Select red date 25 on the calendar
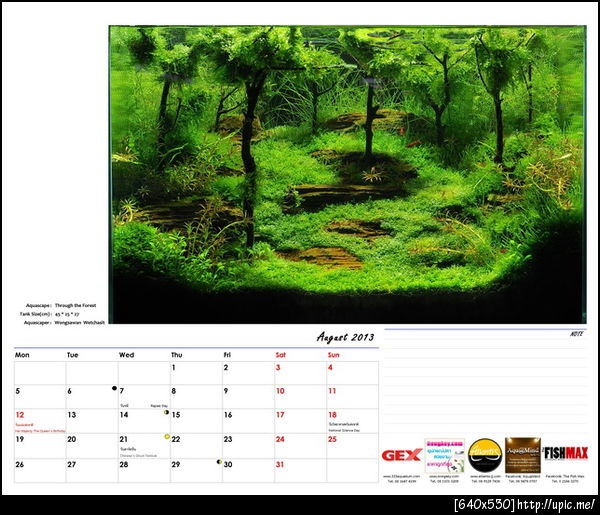Viewport: 600px width, 515px height. [x=332, y=440]
